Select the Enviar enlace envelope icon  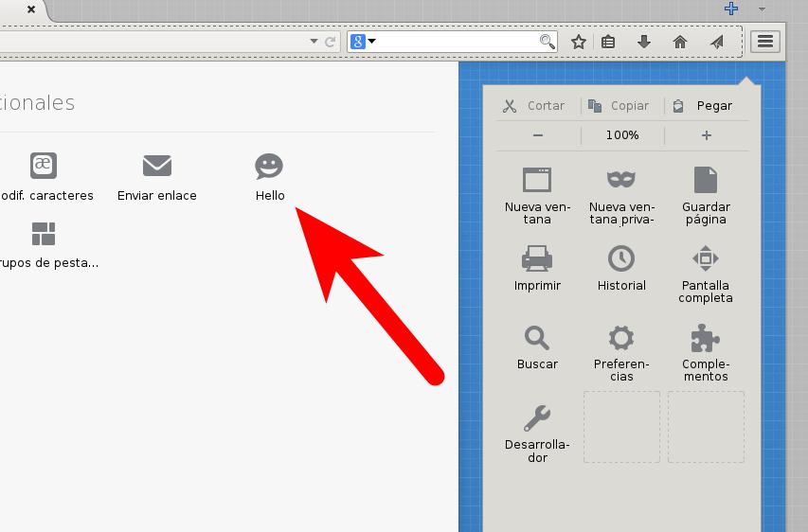pos(157,167)
